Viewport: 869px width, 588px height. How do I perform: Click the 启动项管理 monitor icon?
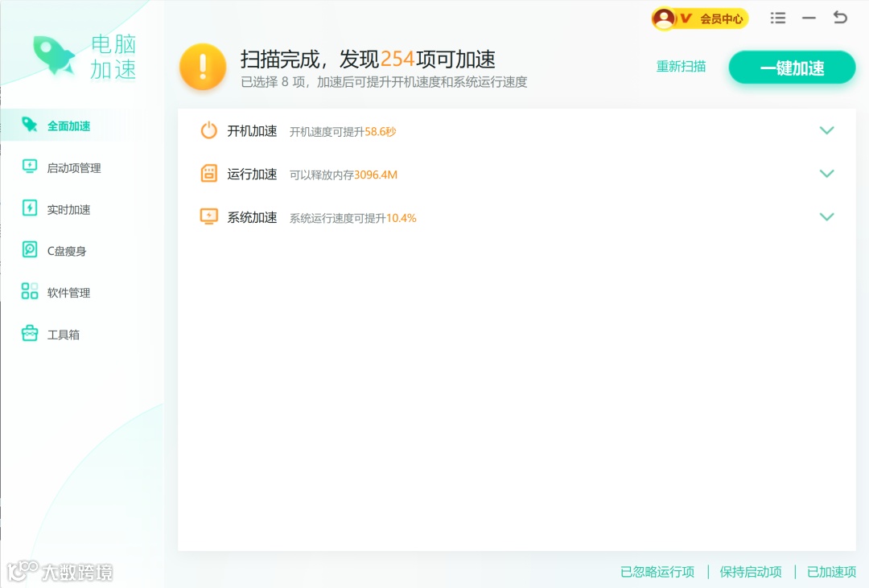click(30, 167)
